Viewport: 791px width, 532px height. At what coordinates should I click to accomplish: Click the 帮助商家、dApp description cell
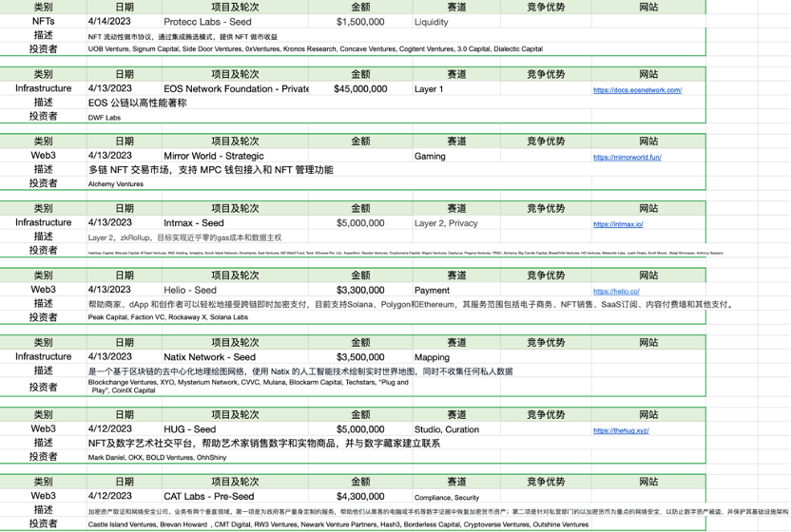[411, 304]
